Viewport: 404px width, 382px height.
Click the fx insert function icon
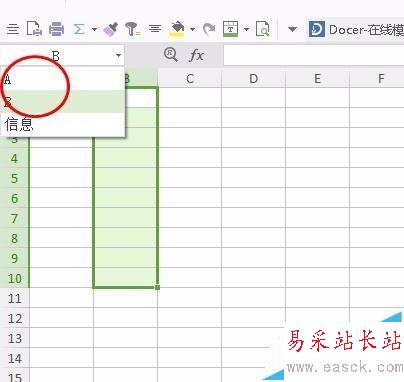[196, 55]
